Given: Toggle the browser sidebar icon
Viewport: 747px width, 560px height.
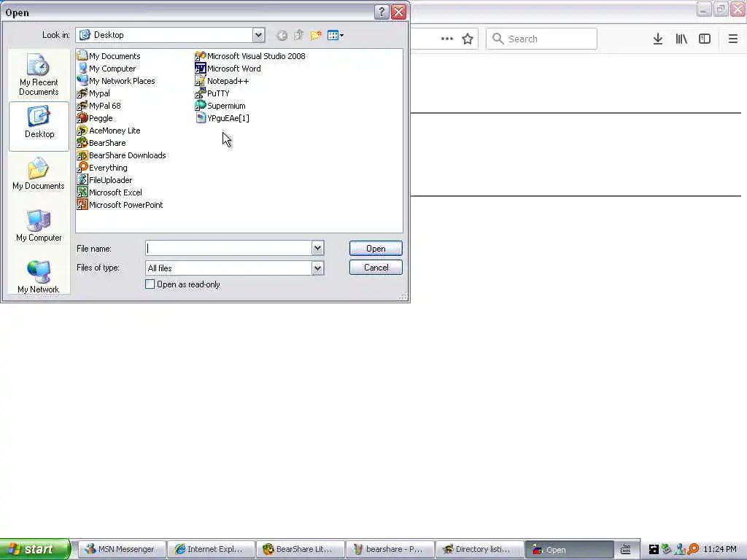Looking at the screenshot, I should coord(705,39).
